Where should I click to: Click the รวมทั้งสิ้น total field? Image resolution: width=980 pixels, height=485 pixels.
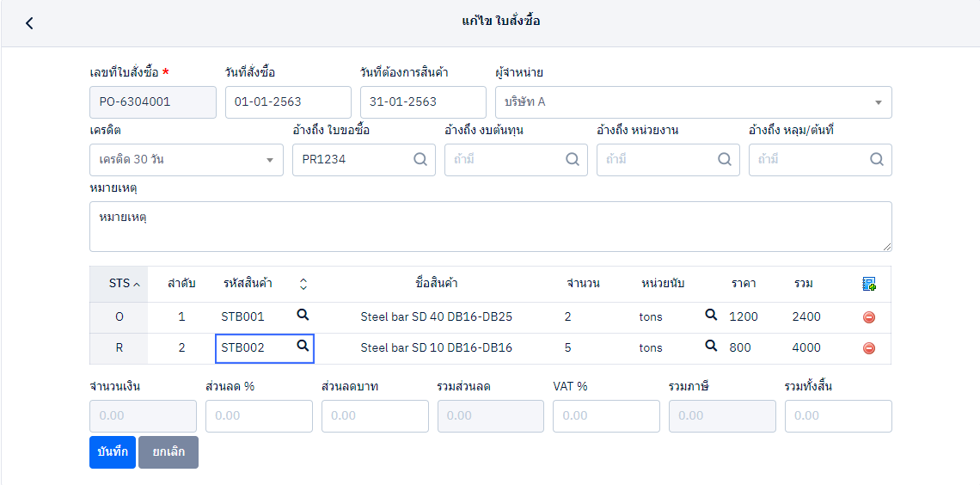pos(838,416)
